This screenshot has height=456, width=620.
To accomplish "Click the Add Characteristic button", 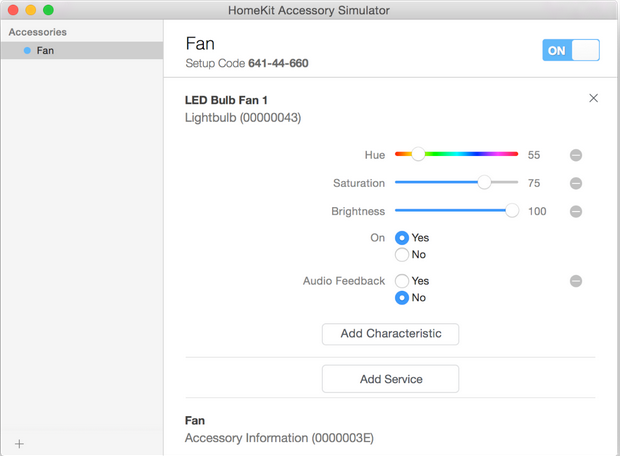I will click(390, 334).
